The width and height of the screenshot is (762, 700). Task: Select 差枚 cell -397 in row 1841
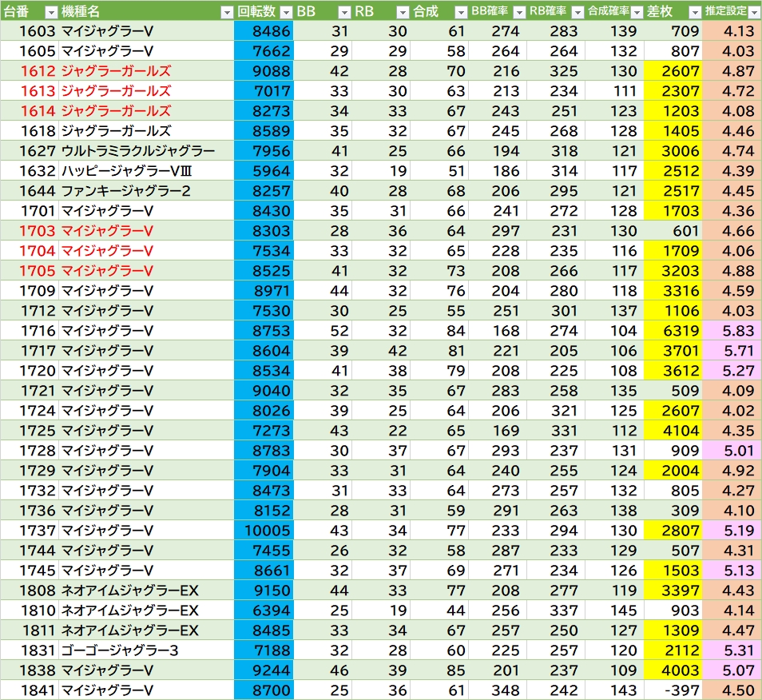click(x=673, y=690)
